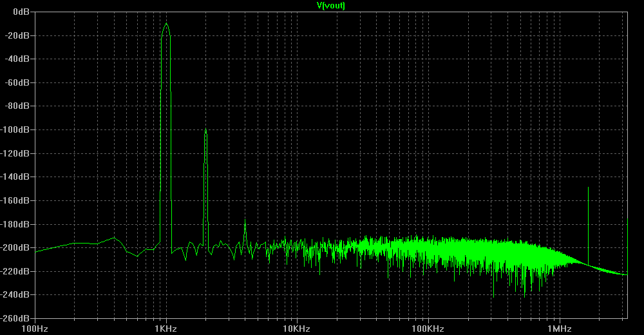Viewport: 644px width, 335px height.
Task: Click the -20dB axis label
Action: [x=17, y=36]
